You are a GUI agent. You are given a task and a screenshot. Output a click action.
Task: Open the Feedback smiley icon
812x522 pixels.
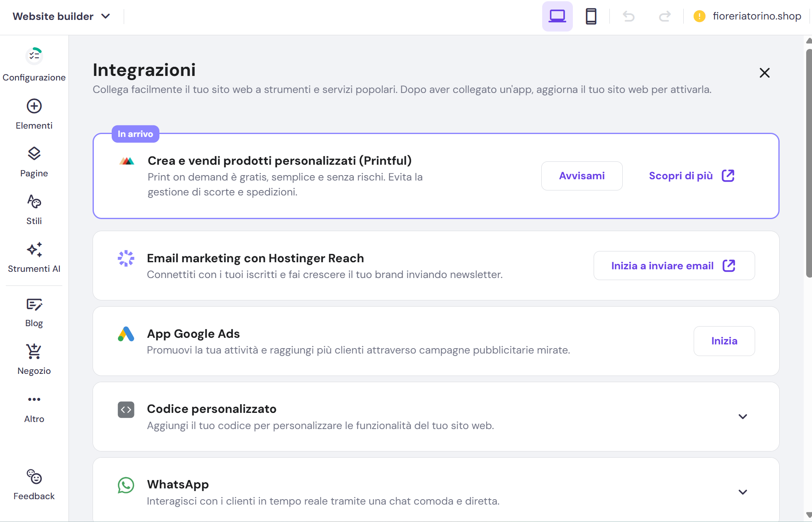click(x=34, y=477)
